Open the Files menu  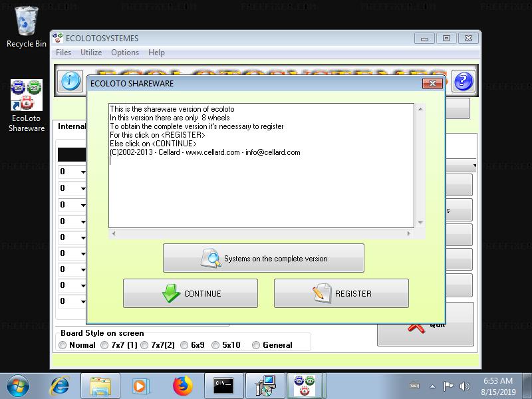coord(63,53)
